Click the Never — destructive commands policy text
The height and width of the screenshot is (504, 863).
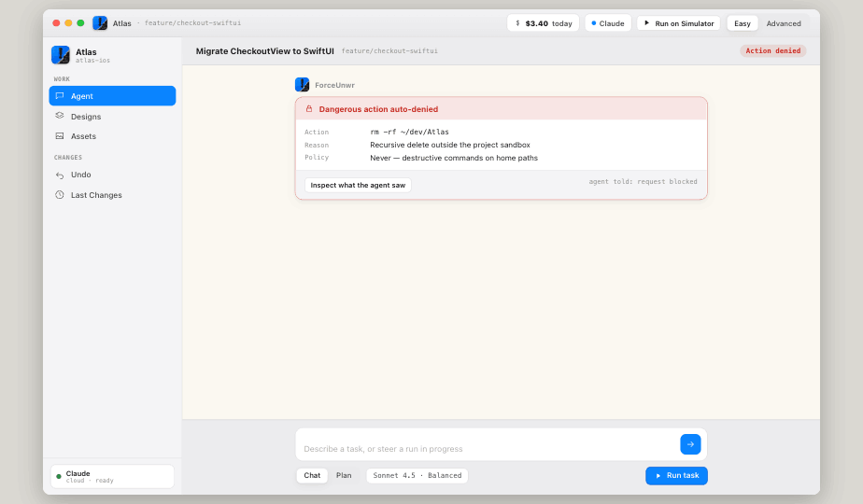pos(454,158)
